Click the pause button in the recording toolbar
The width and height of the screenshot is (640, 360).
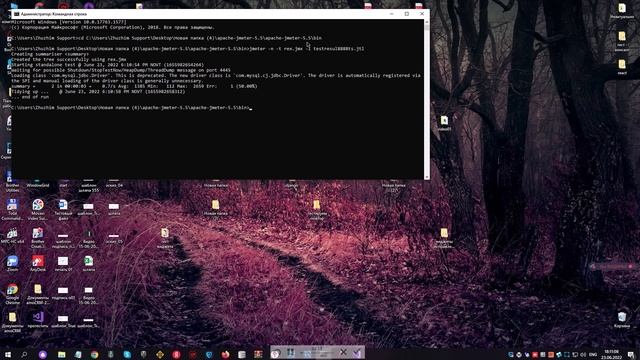291,352
